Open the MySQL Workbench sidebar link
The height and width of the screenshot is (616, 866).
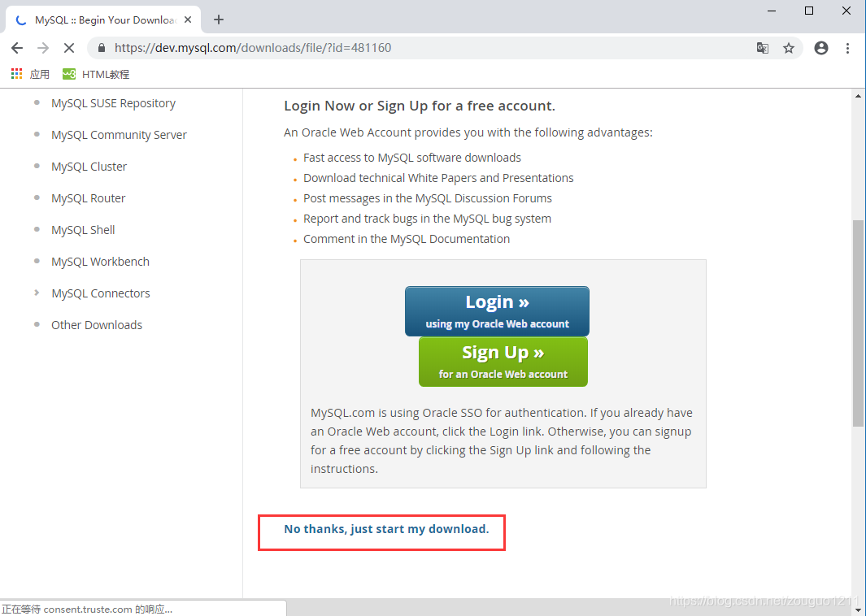pos(101,262)
